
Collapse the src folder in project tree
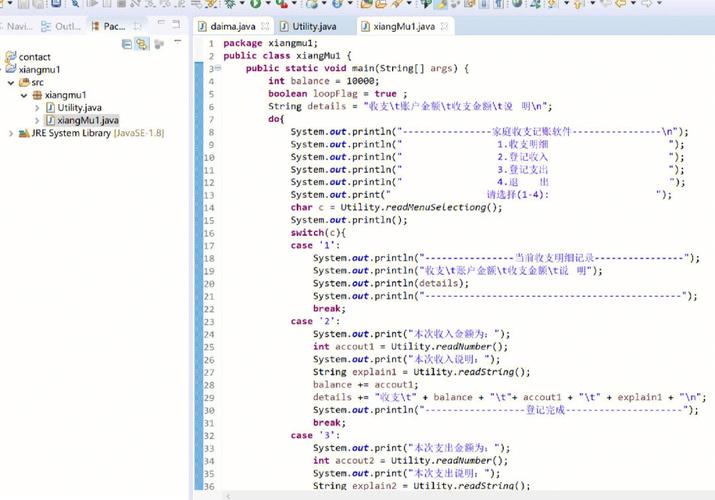coord(11,82)
